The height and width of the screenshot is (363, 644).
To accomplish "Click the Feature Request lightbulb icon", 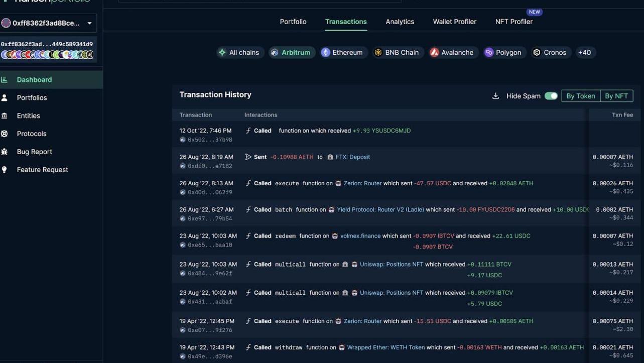I will pyautogui.click(x=5, y=170).
